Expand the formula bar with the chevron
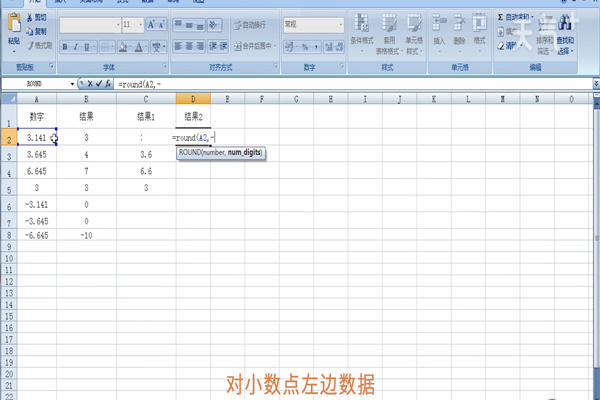 (596, 83)
